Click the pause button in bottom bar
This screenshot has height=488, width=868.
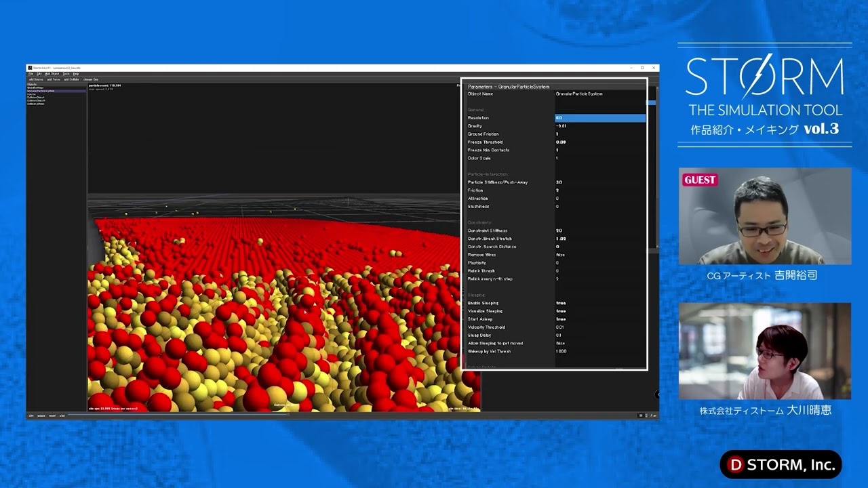click(x=41, y=415)
